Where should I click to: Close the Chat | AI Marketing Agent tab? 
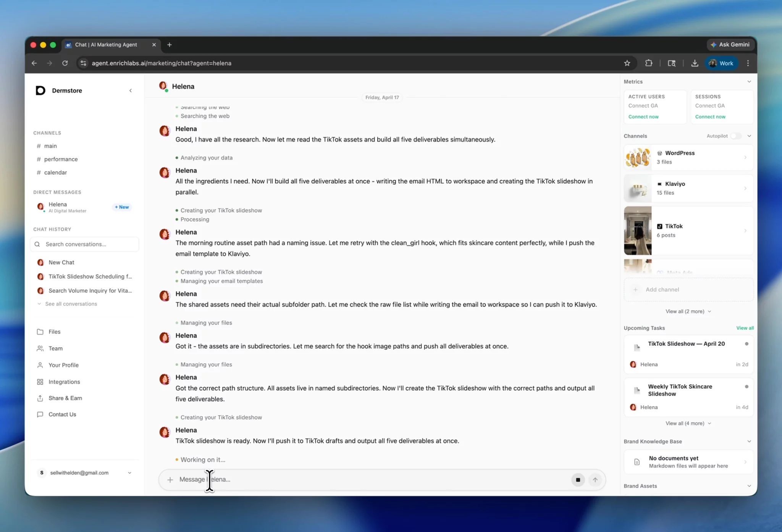tap(154, 45)
